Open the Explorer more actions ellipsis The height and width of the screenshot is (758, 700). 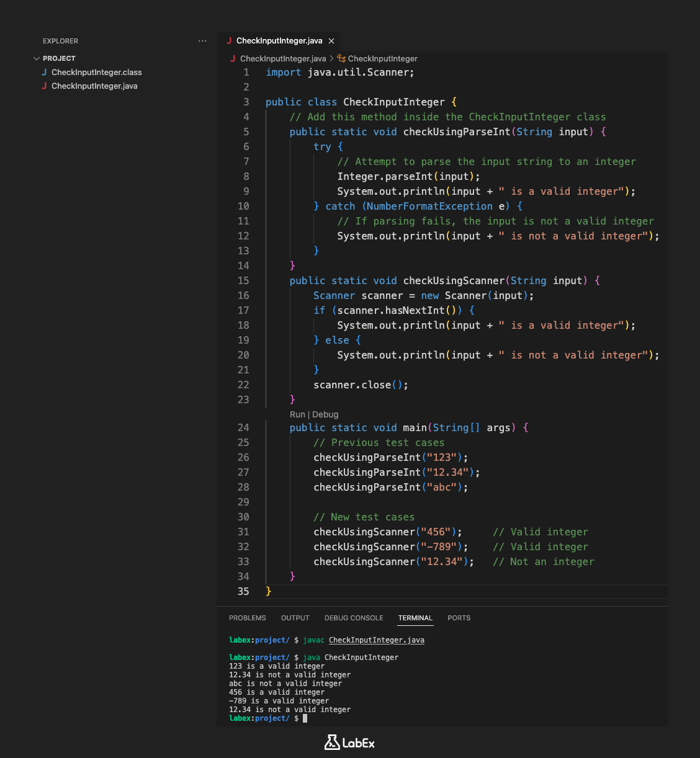202,41
